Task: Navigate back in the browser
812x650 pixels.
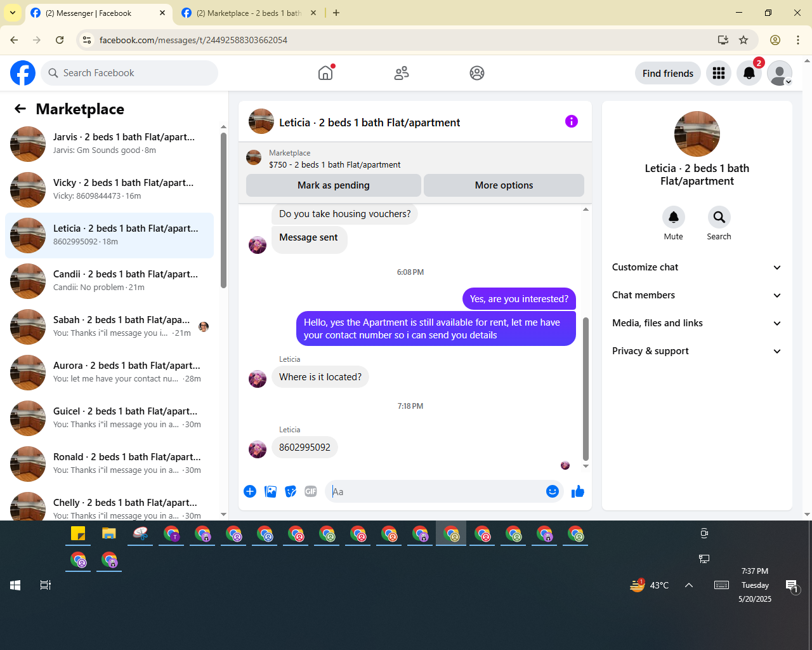Action: coord(14,40)
